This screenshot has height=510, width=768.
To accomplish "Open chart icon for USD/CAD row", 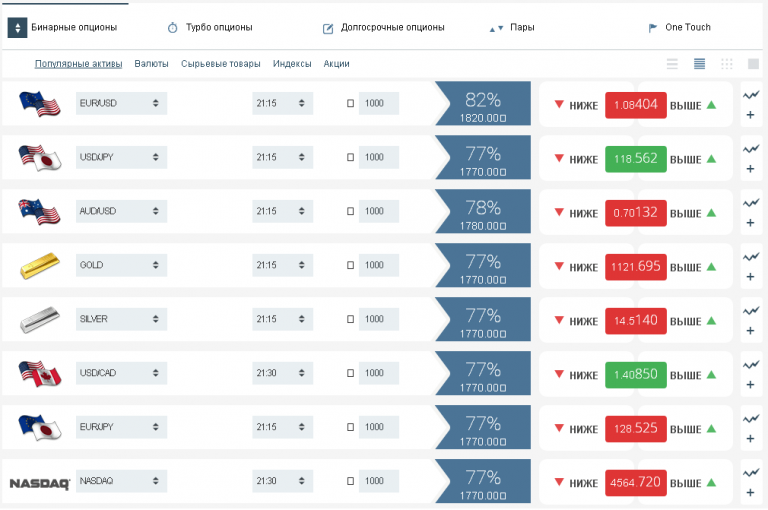I will pos(750,365).
